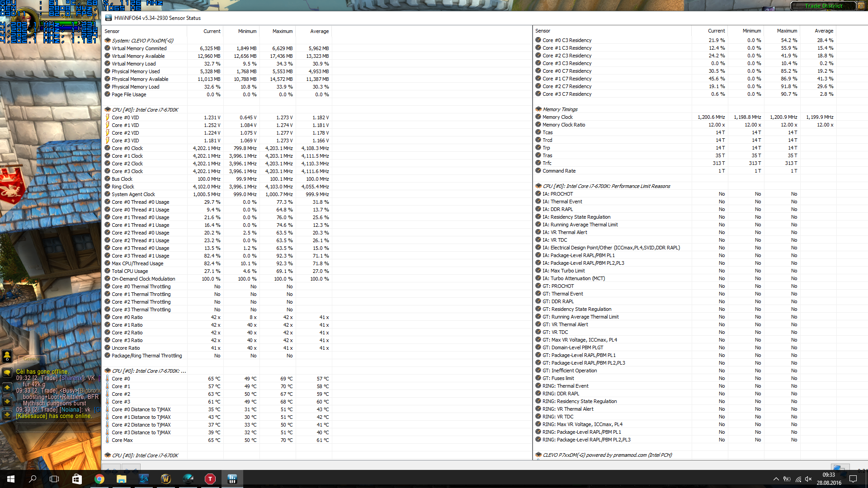Click the chat scroll down arrow button

pos(7,401)
